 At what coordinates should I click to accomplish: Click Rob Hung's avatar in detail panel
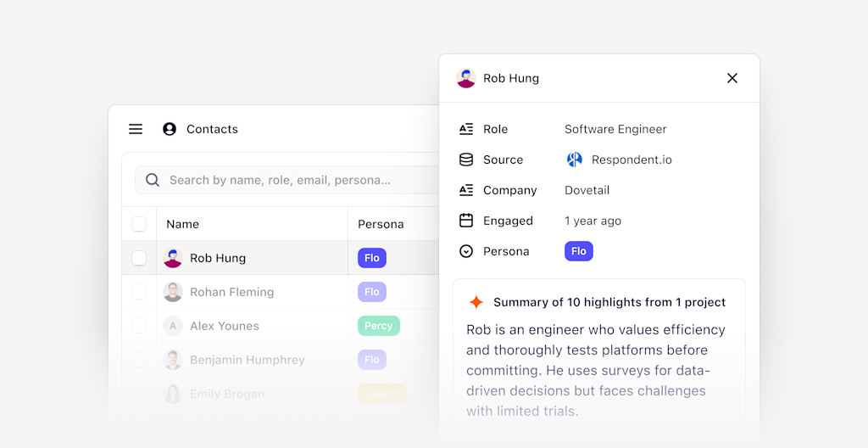click(466, 78)
